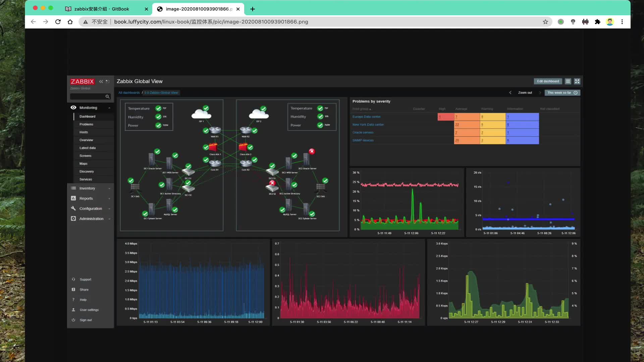
Task: Click the Share icon in sidebar
Action: click(x=73, y=290)
